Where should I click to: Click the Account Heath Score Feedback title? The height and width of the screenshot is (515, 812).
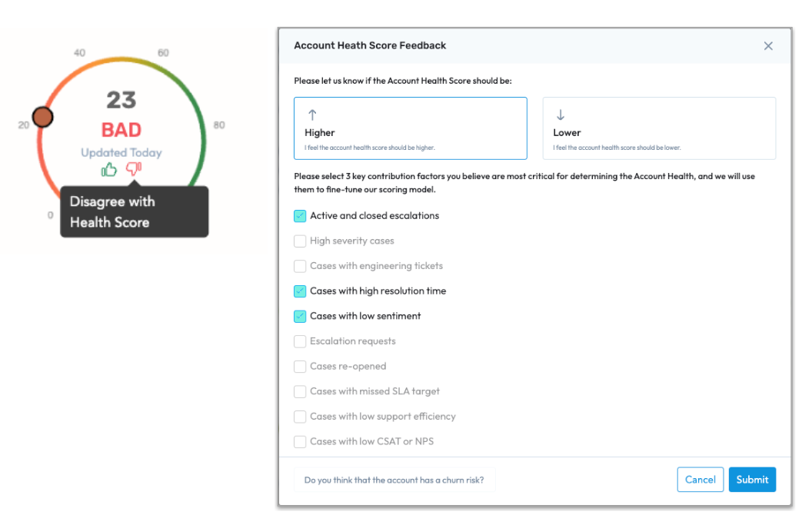(x=370, y=45)
